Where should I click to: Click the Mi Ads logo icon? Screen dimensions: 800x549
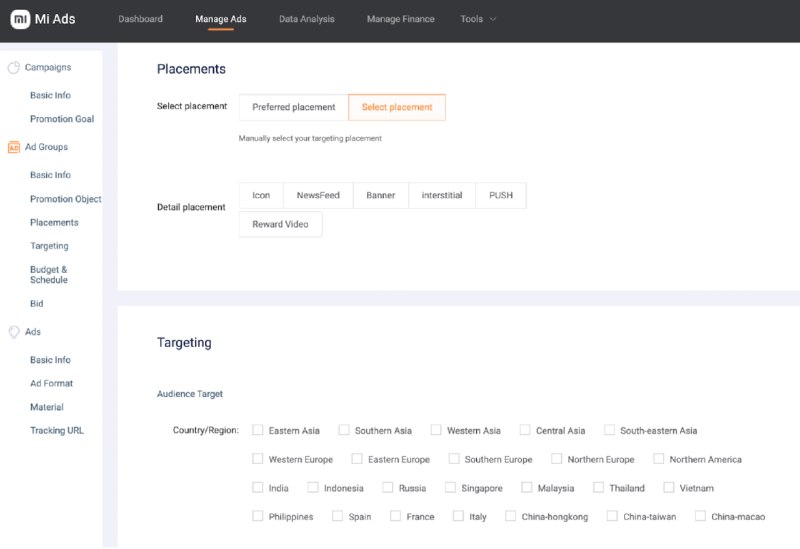coord(20,19)
